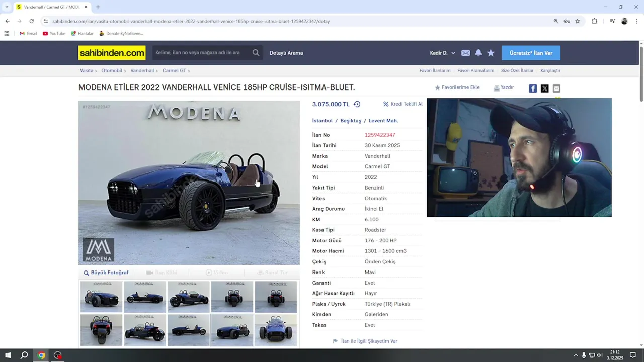Open Windows notification center

point(633,355)
